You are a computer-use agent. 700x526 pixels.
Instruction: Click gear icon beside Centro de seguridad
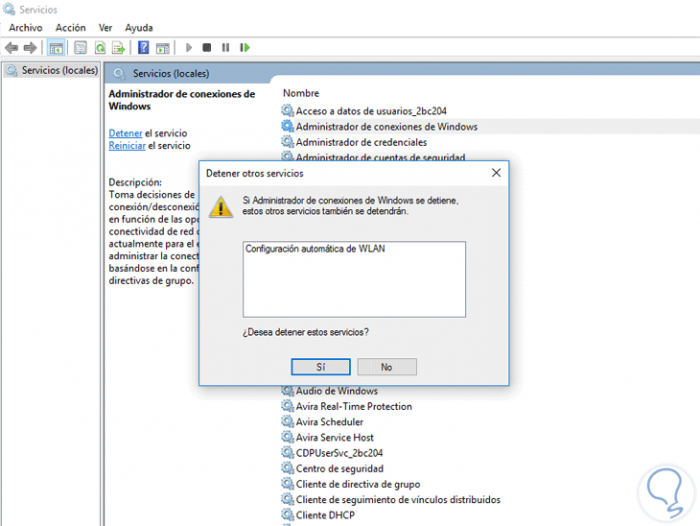(x=287, y=468)
